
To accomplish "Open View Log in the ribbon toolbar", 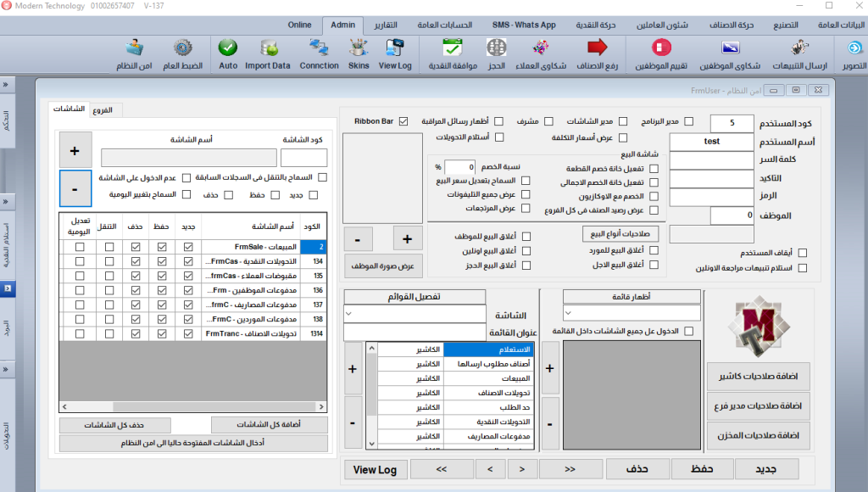I will coord(395,53).
